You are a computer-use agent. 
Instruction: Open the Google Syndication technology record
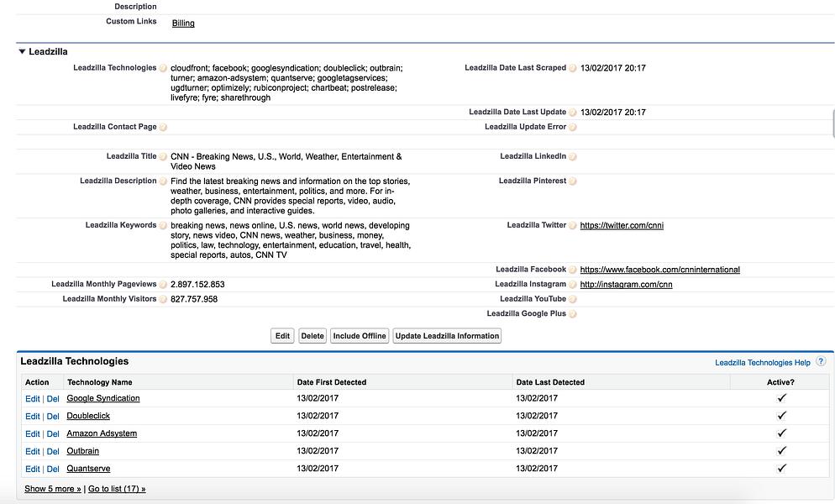tap(103, 398)
